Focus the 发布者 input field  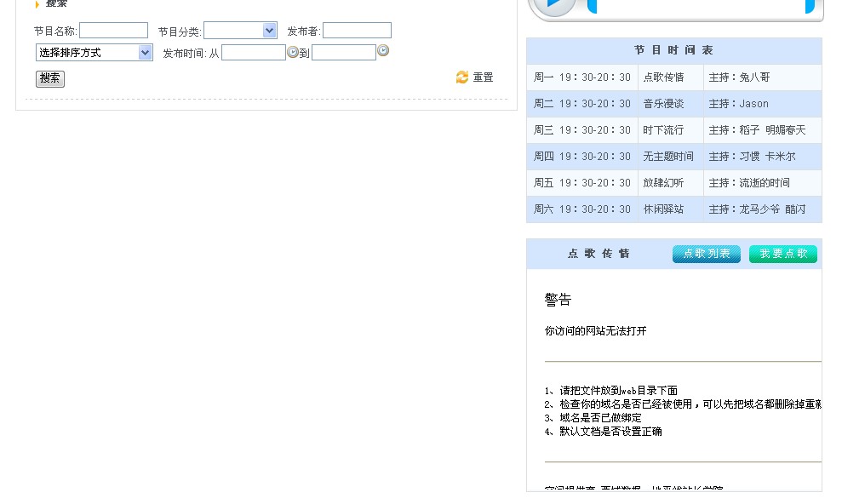(x=357, y=30)
